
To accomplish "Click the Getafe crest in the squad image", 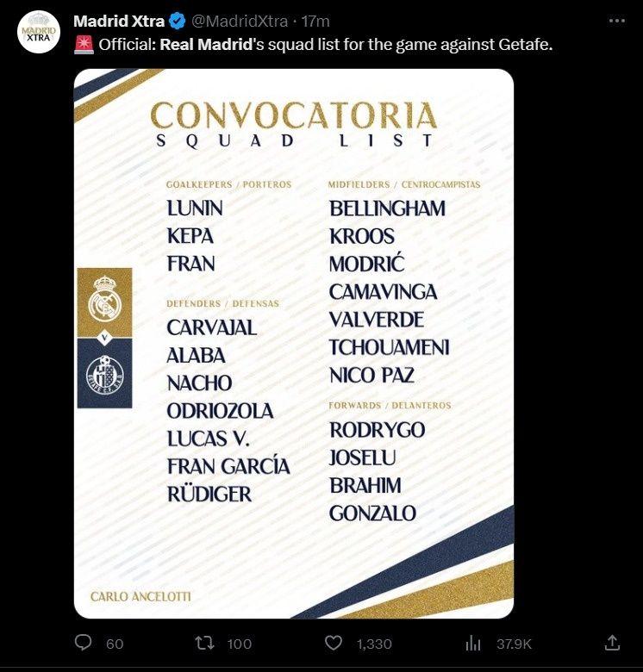I will [x=104, y=372].
